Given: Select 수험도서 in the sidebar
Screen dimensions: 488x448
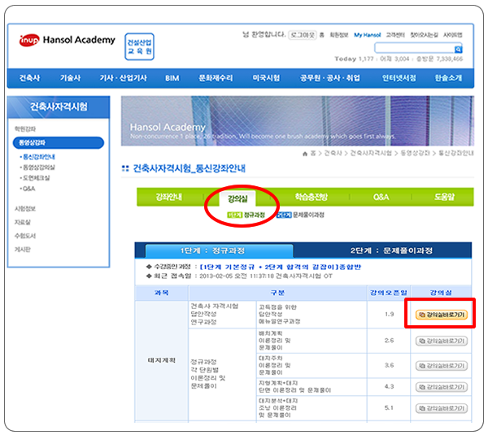Looking at the screenshot, I should coord(25,236).
